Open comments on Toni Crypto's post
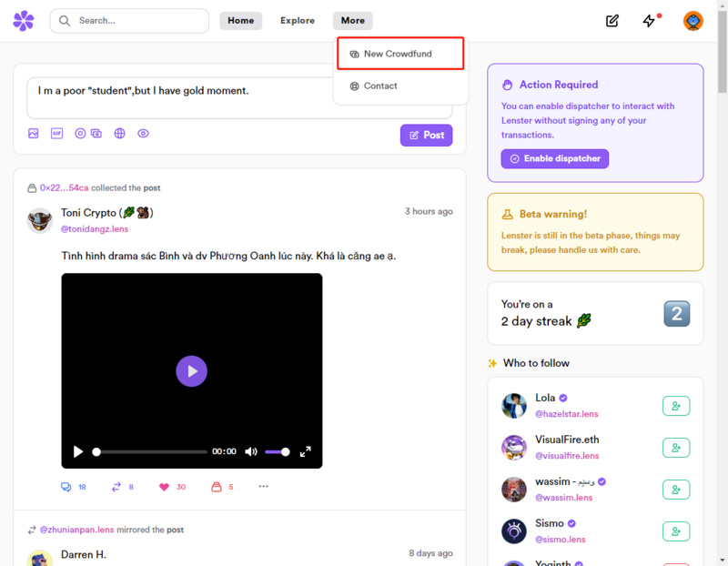728x566 pixels. click(66, 487)
